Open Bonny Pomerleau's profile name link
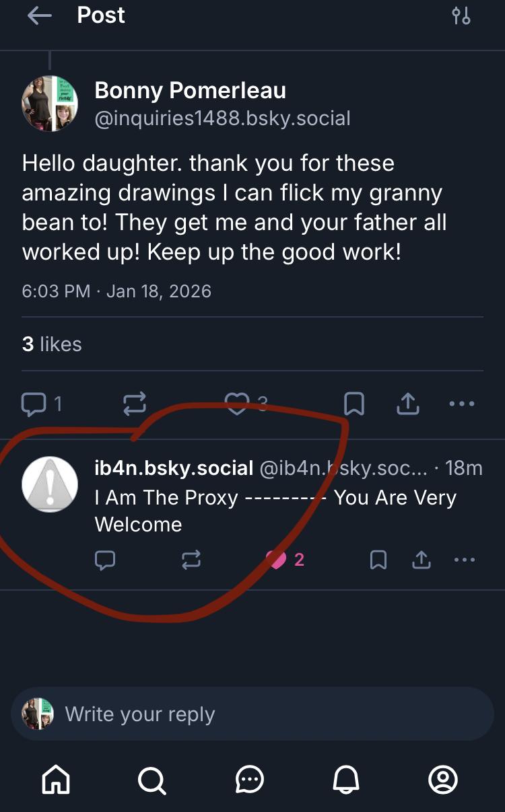The height and width of the screenshot is (812, 505). pos(191,90)
